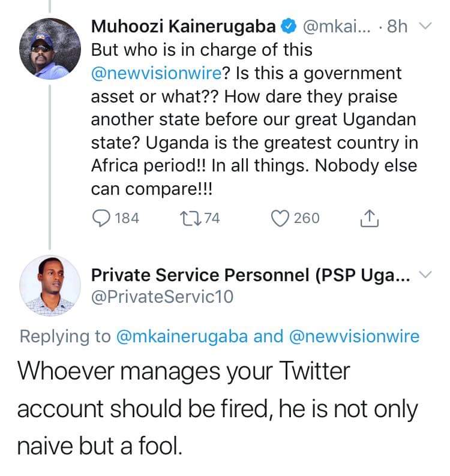450x476 pixels.
Task: Click the blue verified badge
Action: [290, 26]
